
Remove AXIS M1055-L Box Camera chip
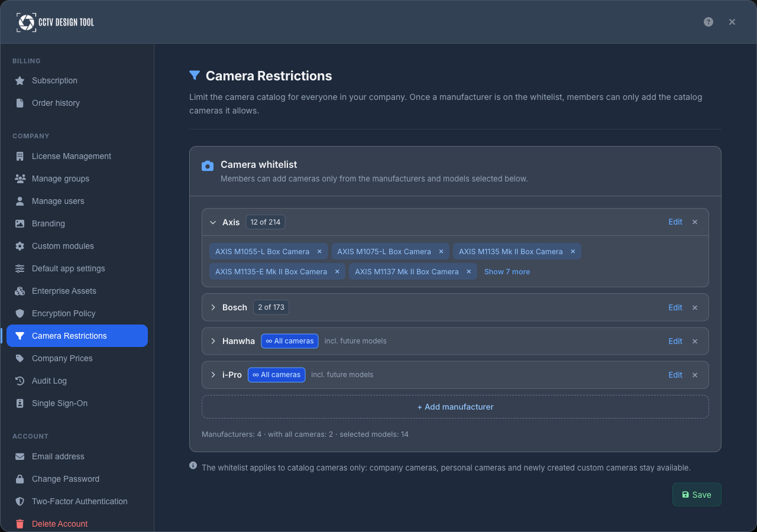319,251
